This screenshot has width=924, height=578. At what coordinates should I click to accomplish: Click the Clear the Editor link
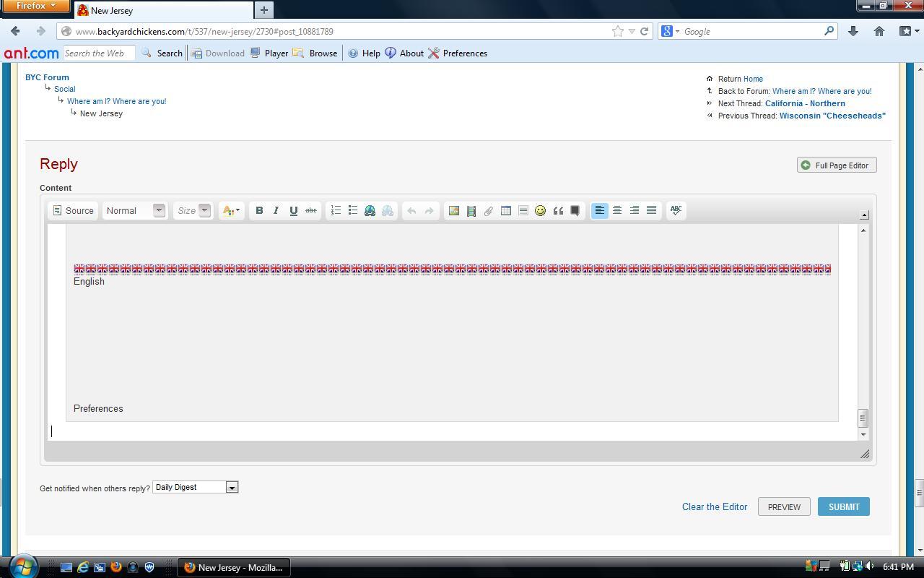click(x=714, y=506)
